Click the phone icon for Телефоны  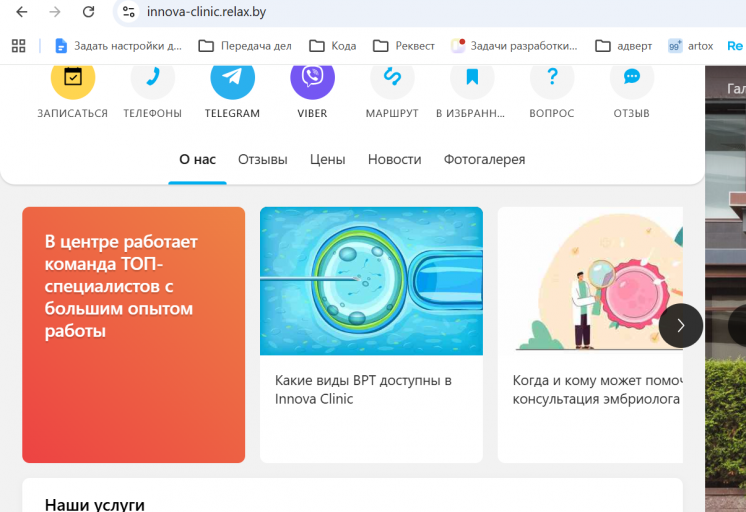tap(153, 78)
